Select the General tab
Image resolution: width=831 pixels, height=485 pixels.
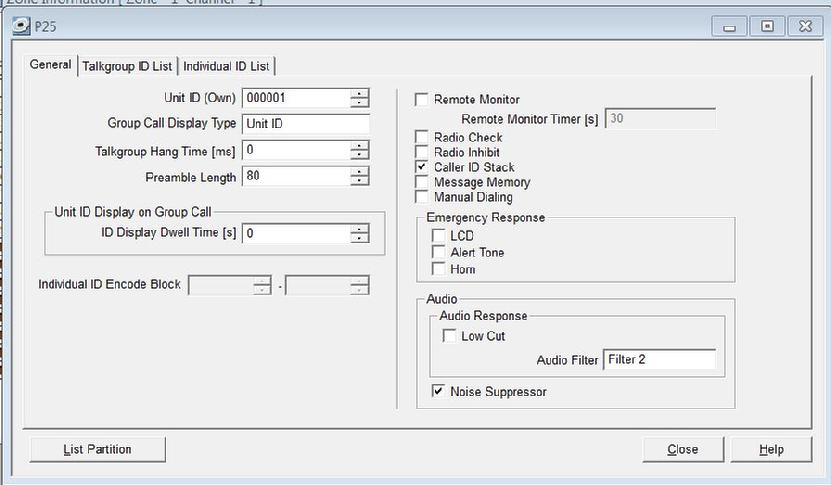(x=50, y=65)
